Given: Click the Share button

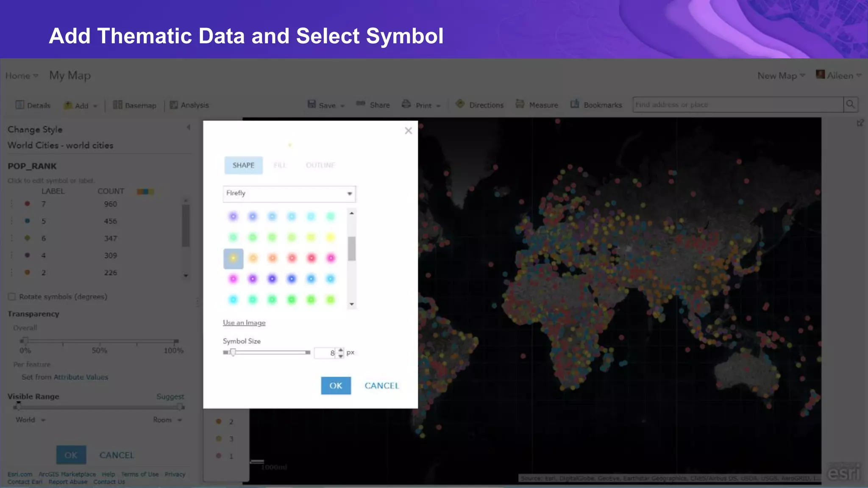Looking at the screenshot, I should (373, 105).
